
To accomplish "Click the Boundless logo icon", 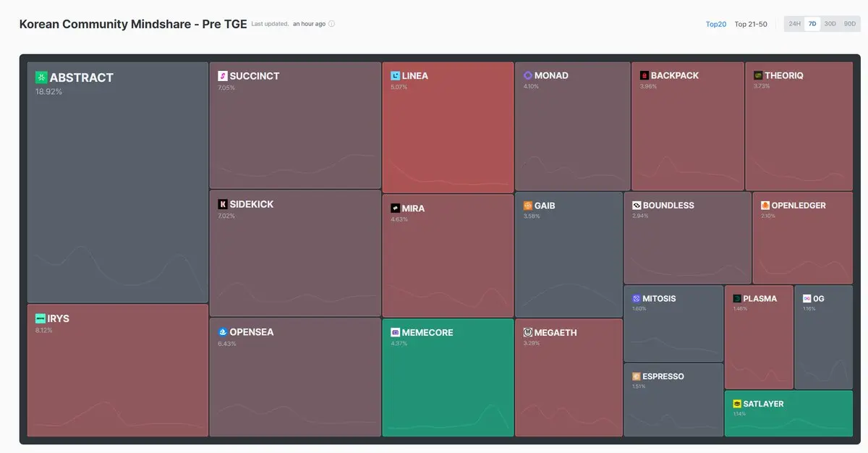I will coord(637,206).
